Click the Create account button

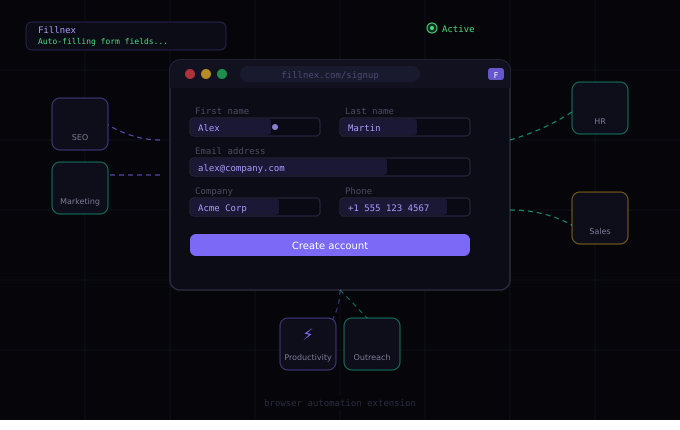click(x=330, y=245)
